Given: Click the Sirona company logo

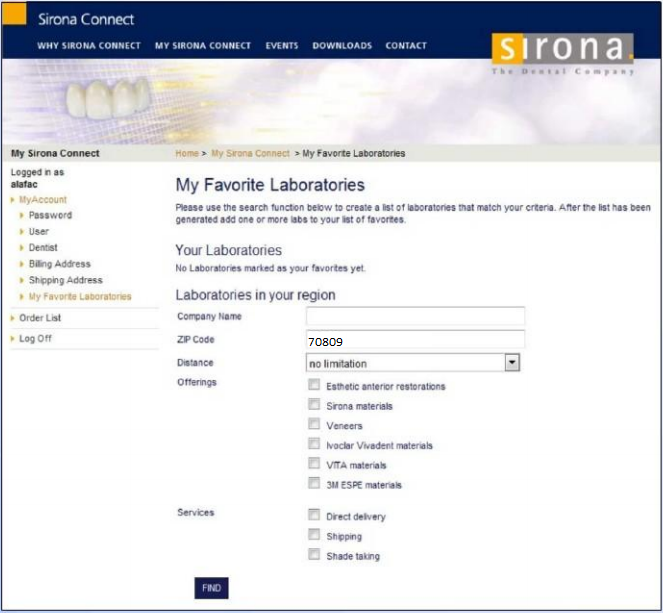Looking at the screenshot, I should [562, 54].
